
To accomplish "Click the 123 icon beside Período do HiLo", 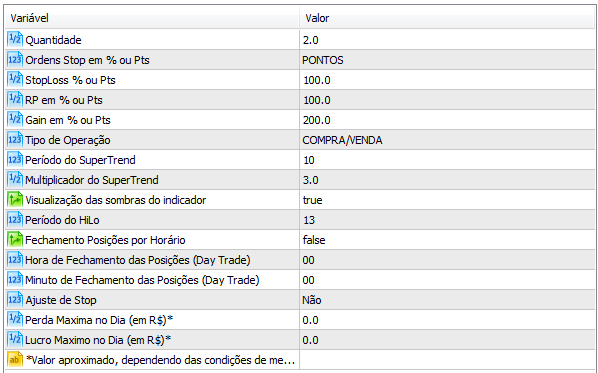I will (15, 220).
